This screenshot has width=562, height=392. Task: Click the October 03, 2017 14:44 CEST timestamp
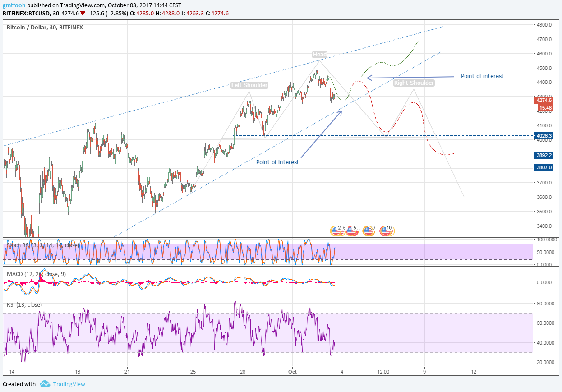(144, 5)
